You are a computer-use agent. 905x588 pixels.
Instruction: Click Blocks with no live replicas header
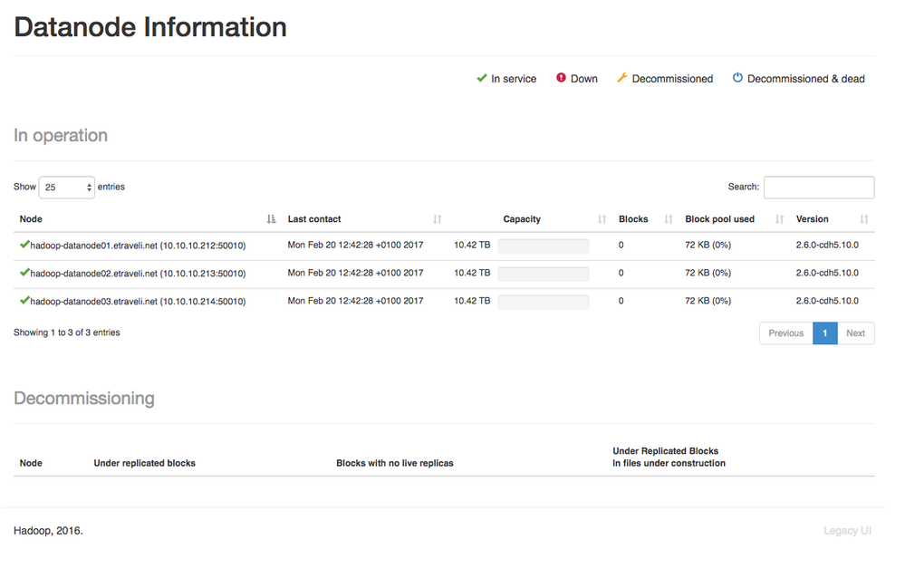(395, 463)
